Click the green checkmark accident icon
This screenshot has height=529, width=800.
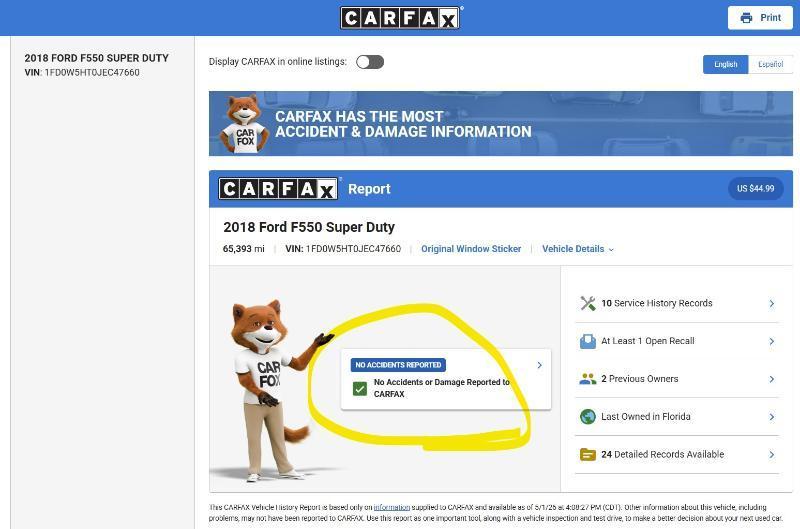tap(360, 389)
